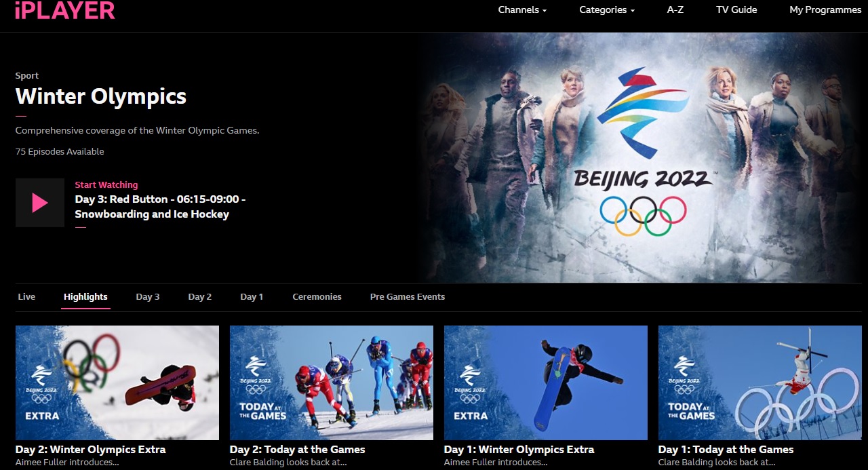Open the Sport category label
Image resolution: width=868 pixels, height=470 pixels.
[x=27, y=75]
